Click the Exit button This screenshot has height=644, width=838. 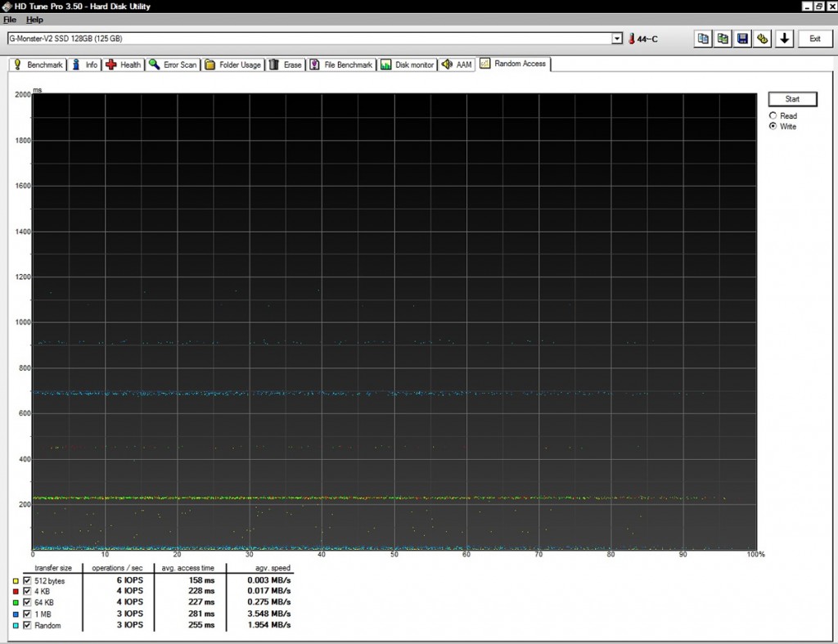[x=815, y=38]
